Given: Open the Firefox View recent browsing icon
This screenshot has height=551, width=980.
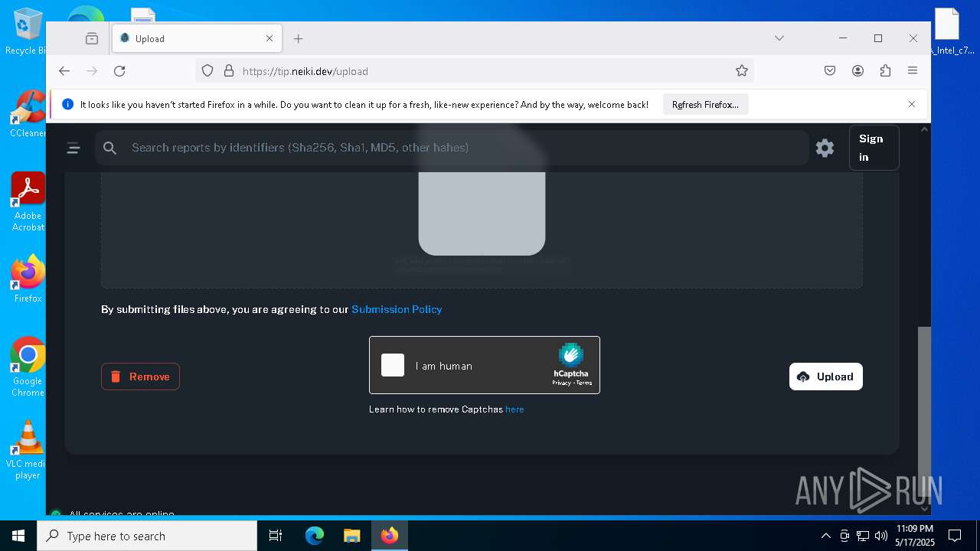Looking at the screenshot, I should click(x=92, y=38).
